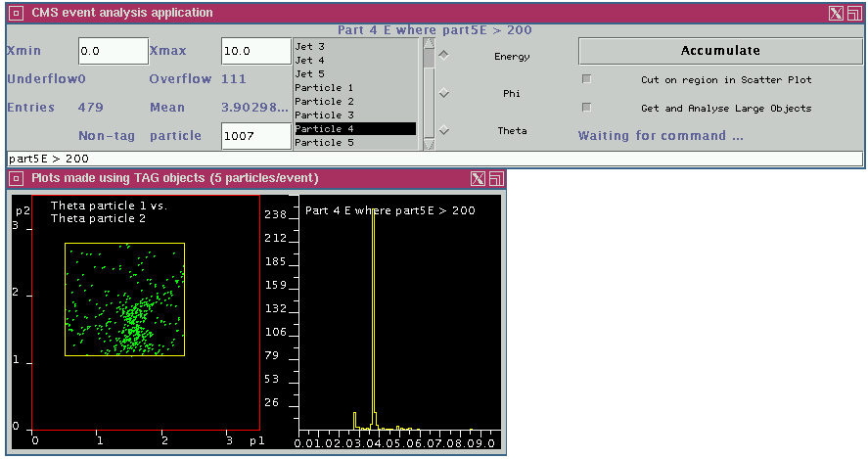The image size is (868, 459).
Task: Maximize the CMS event analysis window
Action: pos(852,13)
